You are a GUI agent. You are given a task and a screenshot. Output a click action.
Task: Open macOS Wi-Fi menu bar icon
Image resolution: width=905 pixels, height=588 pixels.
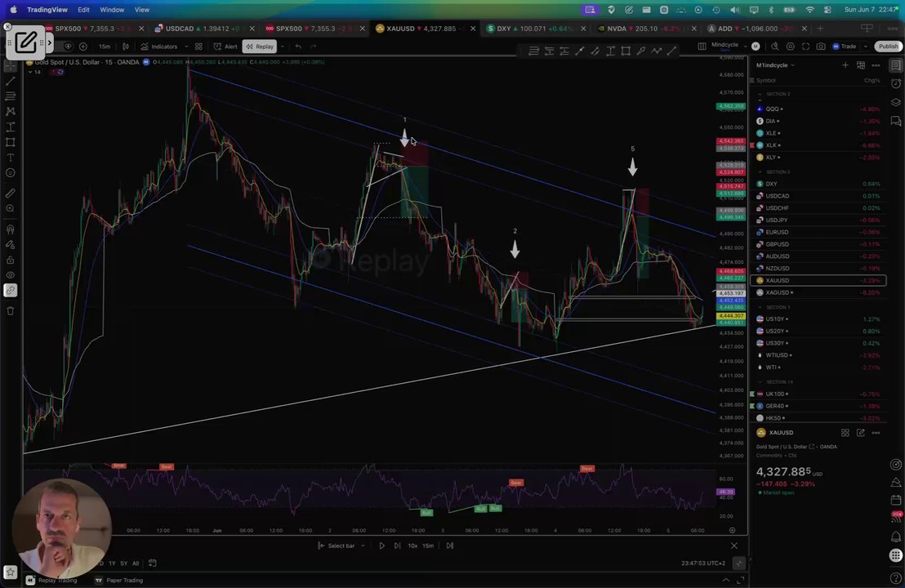coord(810,10)
